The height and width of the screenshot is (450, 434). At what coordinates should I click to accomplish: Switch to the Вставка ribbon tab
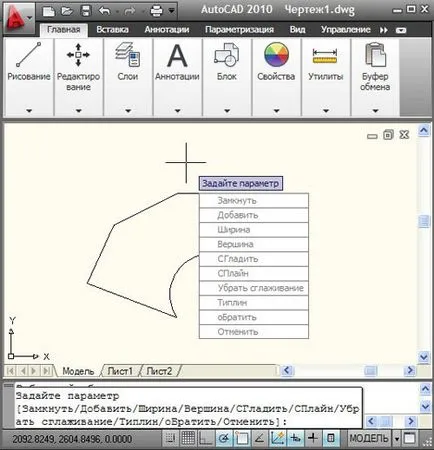click(x=112, y=30)
